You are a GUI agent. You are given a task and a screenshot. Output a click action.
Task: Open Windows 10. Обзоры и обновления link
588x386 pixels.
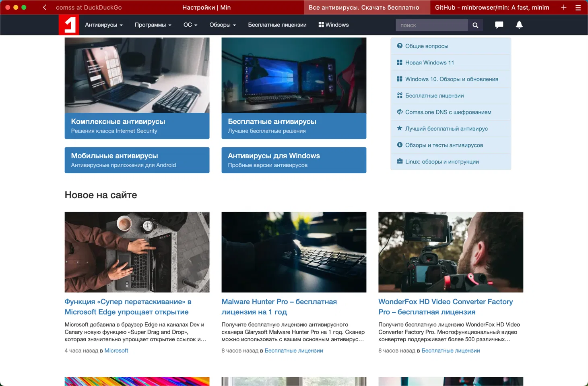coord(452,79)
